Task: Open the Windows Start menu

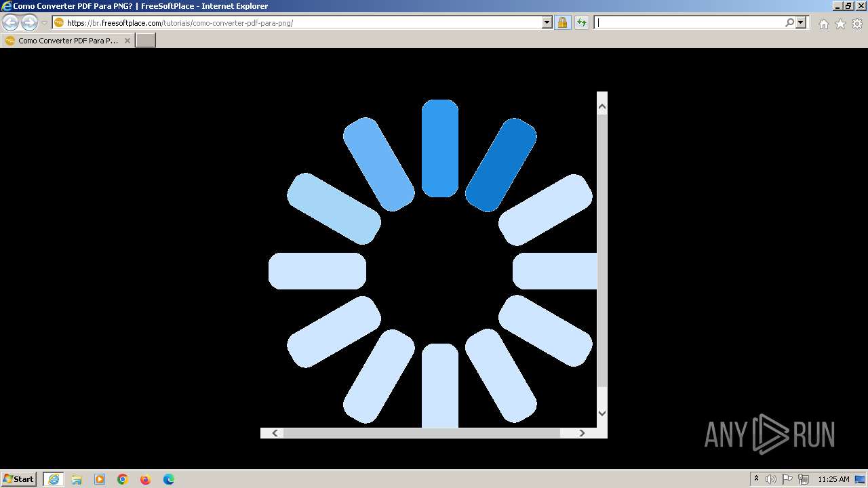Action: [x=18, y=479]
